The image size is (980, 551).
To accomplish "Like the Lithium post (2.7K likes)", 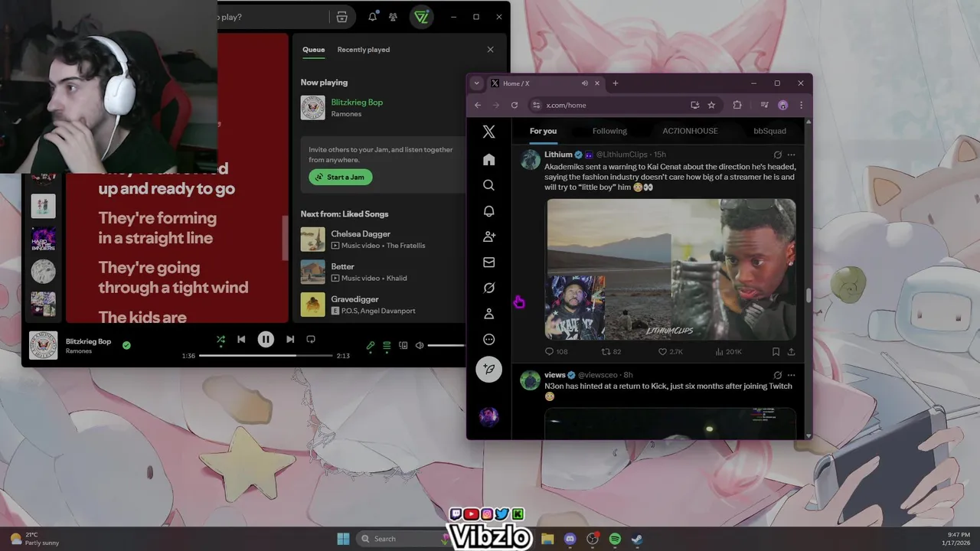I will point(670,351).
